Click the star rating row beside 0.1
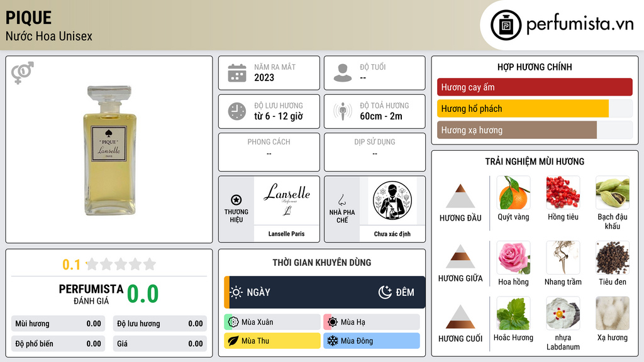The height and width of the screenshot is (362, 644). tap(121, 264)
